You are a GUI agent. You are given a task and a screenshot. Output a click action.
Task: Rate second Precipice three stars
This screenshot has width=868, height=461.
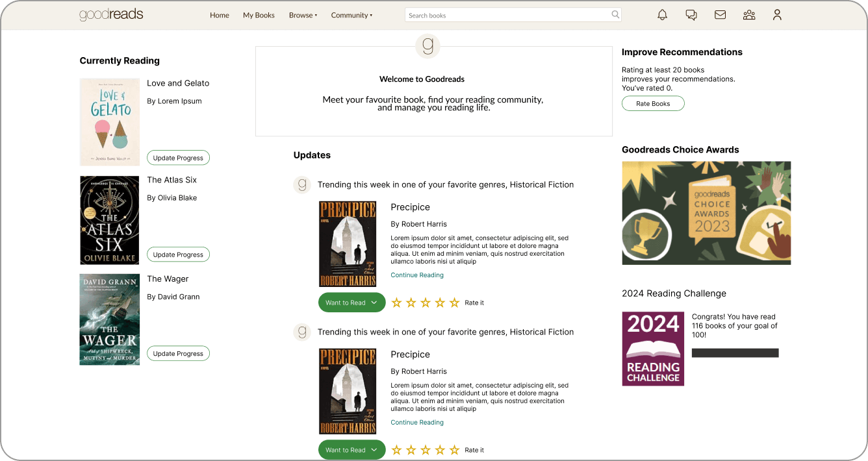426,450
